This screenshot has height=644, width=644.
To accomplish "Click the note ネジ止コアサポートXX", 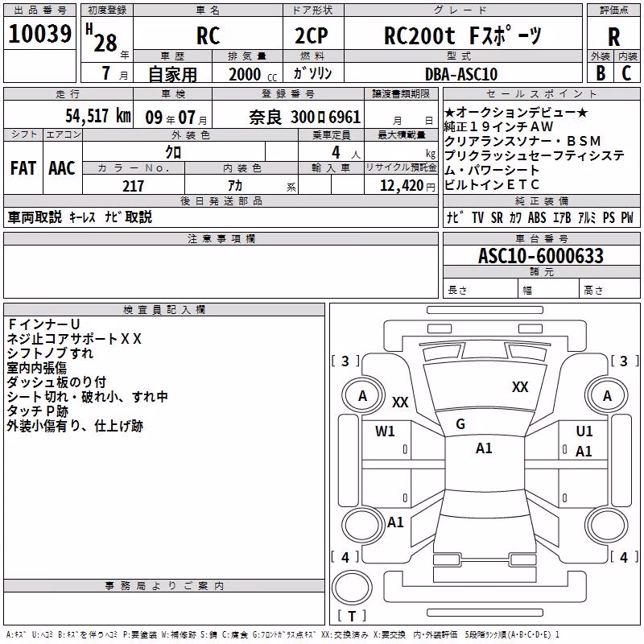I will click(74, 339).
